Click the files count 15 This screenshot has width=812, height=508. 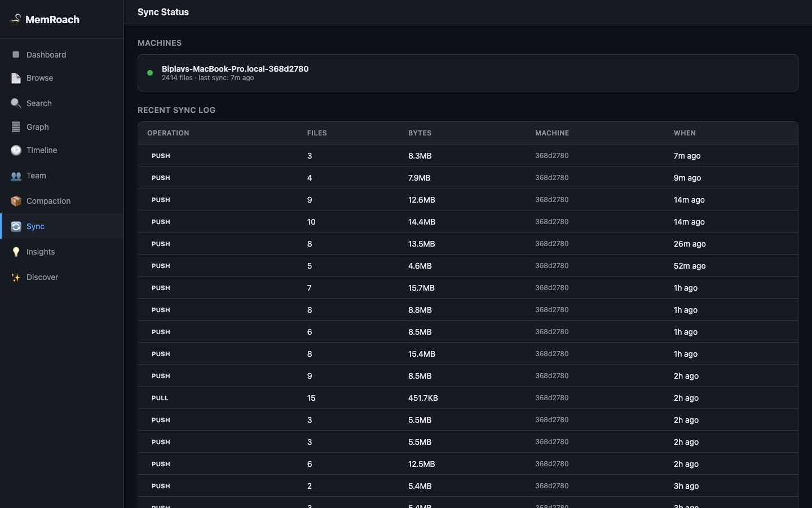click(x=311, y=398)
